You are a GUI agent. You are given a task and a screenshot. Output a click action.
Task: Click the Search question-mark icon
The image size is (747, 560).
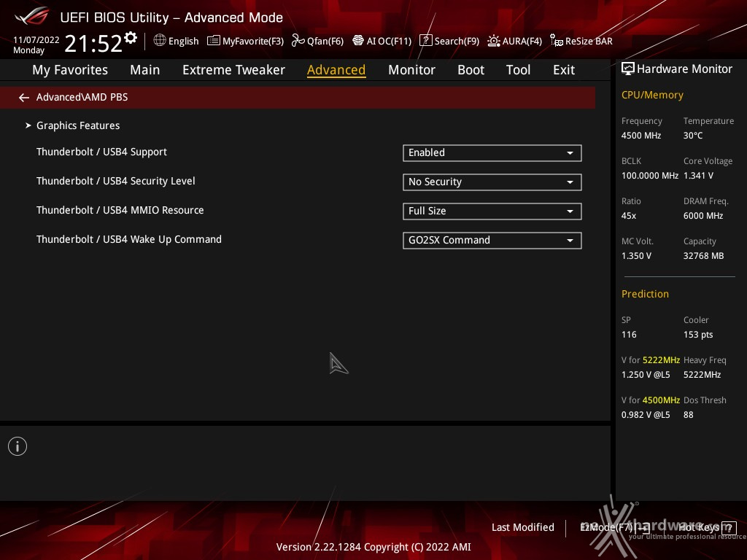(425, 41)
